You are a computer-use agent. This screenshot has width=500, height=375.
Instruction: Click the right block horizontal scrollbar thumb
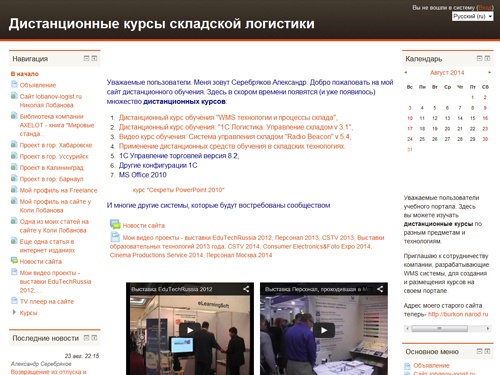click(x=439, y=328)
